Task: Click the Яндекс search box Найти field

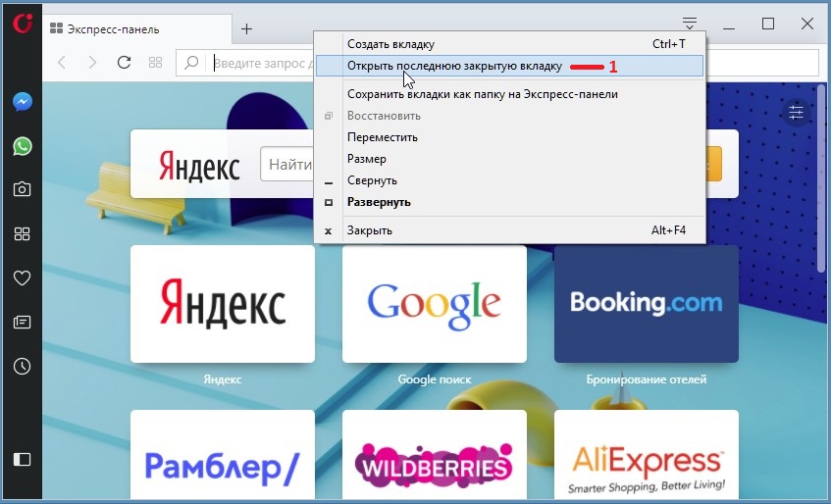Action: click(x=287, y=164)
